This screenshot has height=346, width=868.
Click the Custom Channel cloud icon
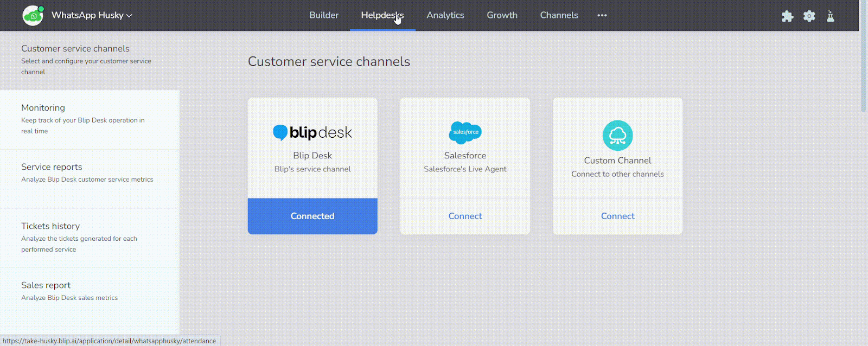click(617, 136)
